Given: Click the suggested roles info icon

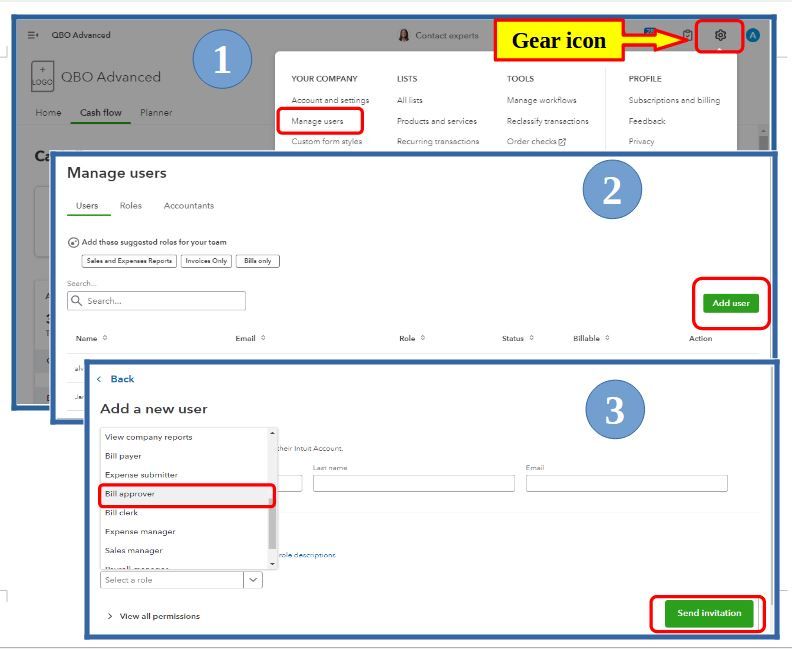Looking at the screenshot, I should pos(73,242).
